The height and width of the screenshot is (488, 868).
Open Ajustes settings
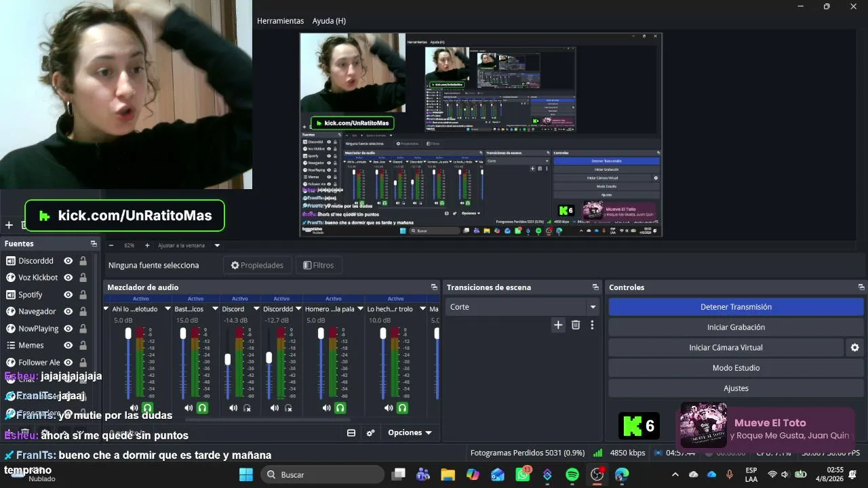[736, 388]
